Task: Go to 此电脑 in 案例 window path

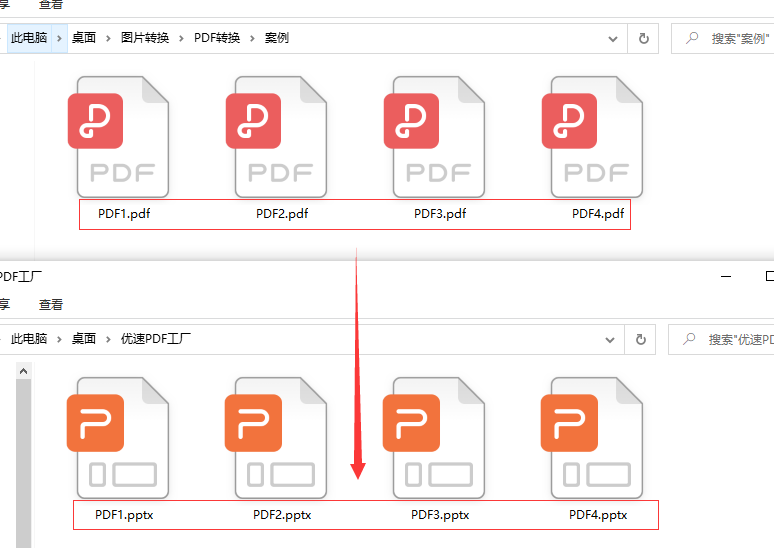Action: point(29,38)
